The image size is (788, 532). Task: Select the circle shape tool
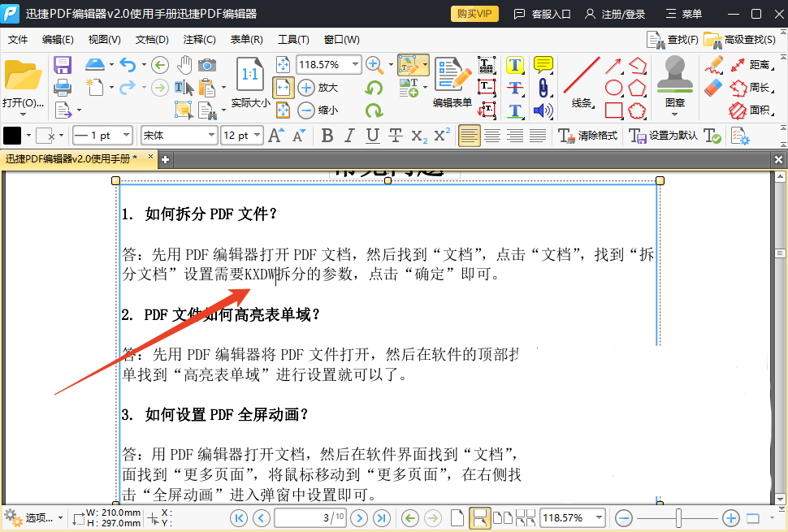pyautogui.click(x=614, y=88)
